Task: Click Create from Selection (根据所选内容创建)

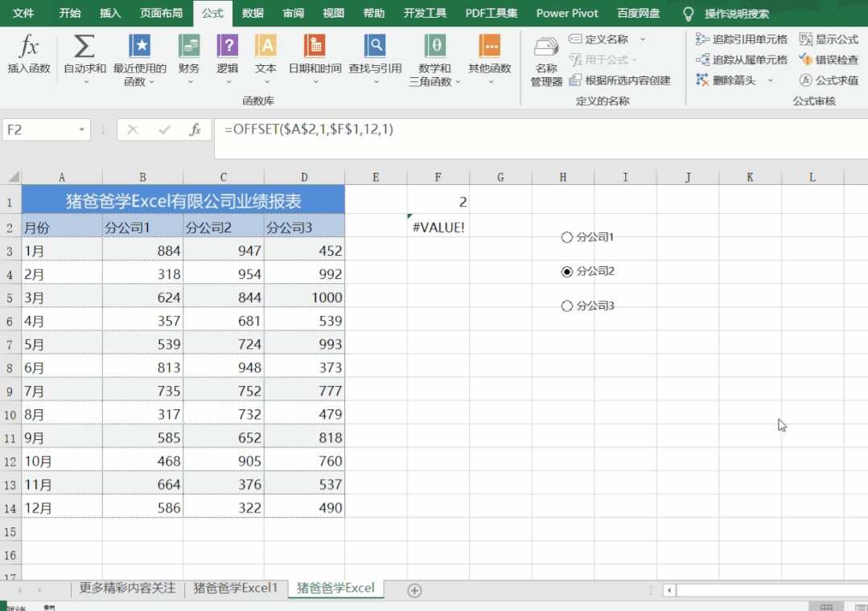Action: 620,80
